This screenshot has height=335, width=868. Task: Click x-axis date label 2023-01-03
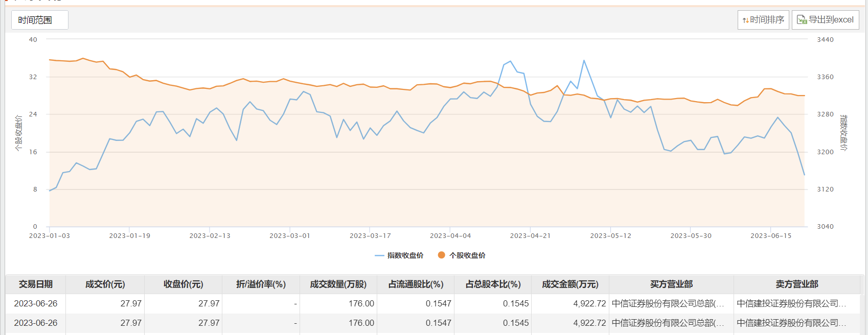click(50, 236)
